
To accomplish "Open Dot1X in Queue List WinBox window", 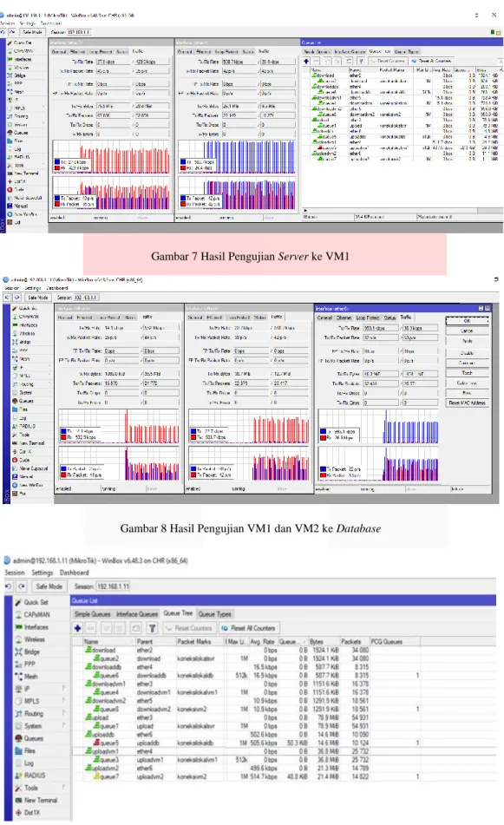I will click(28, 812).
